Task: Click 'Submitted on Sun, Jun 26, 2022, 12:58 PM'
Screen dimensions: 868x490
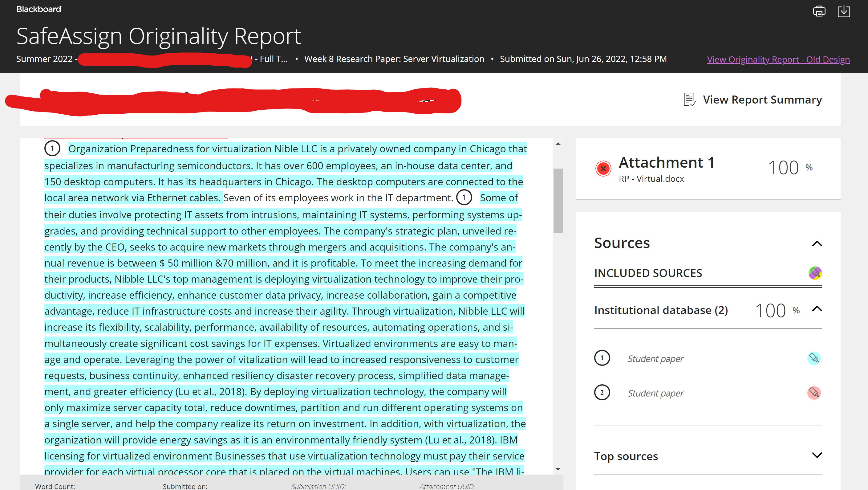Action: [x=583, y=59]
